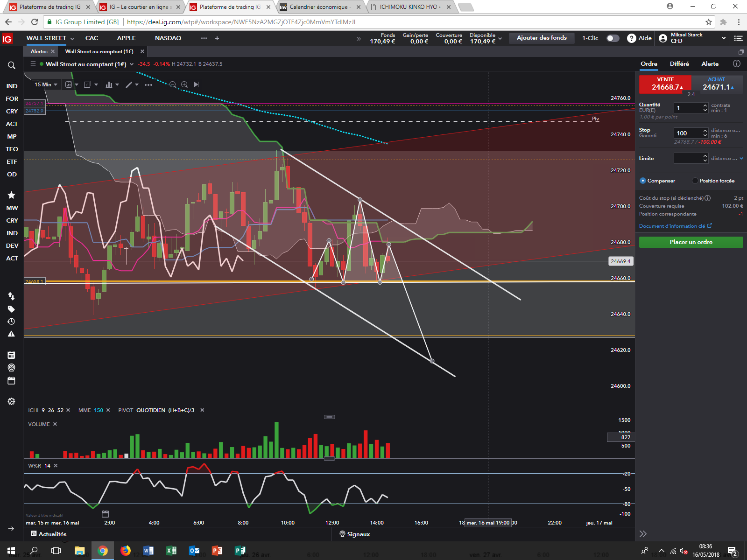The image size is (747, 560).
Task: Open the WALL STREET watchlist dropdown arrow
Action: coord(72,39)
